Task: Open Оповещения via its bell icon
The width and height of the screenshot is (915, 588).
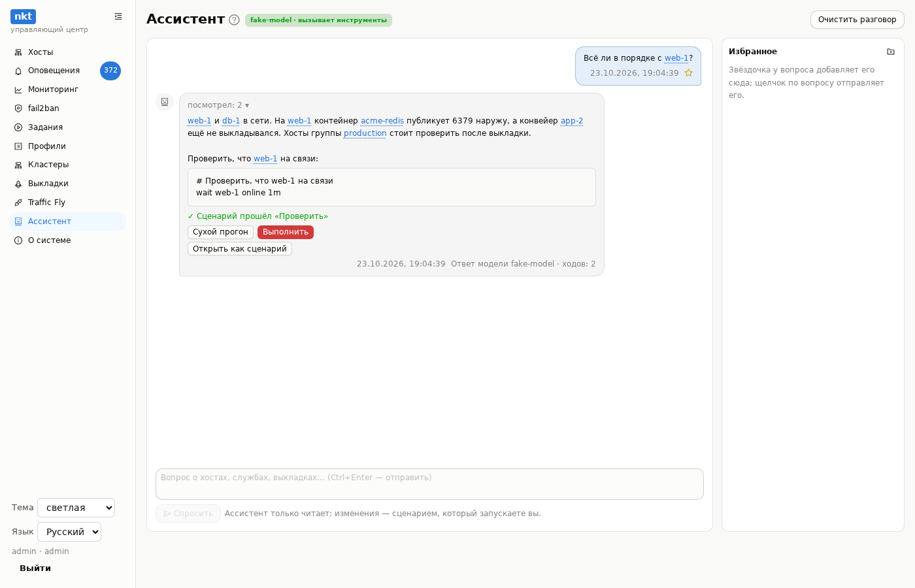Action: pos(18,71)
